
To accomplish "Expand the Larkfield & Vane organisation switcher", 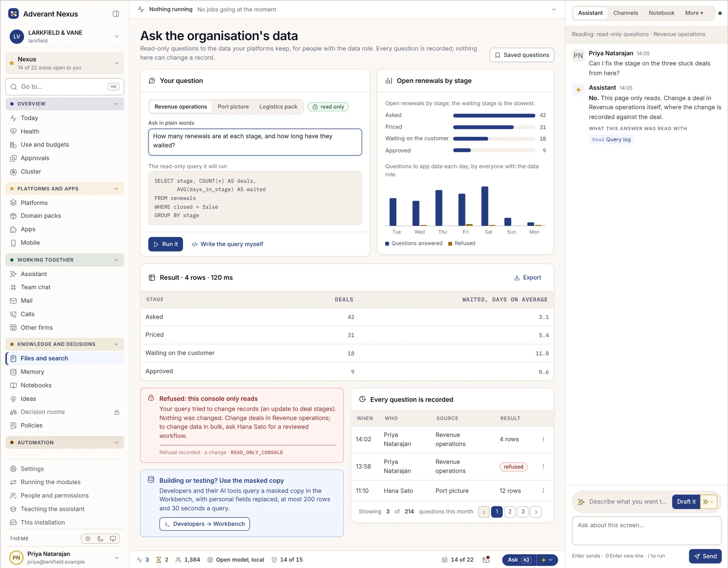I will pyautogui.click(x=116, y=36).
